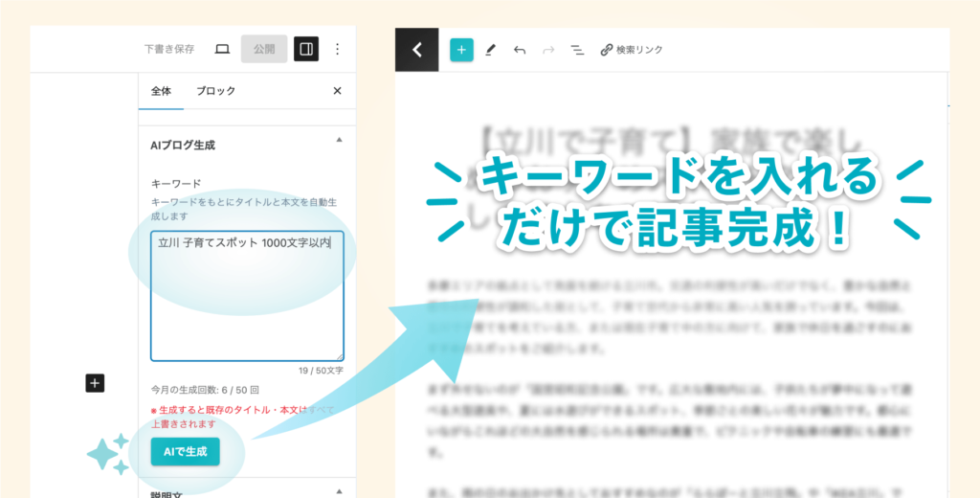The width and height of the screenshot is (980, 498).
Task: Open preview with the laptop icon
Action: click(222, 49)
